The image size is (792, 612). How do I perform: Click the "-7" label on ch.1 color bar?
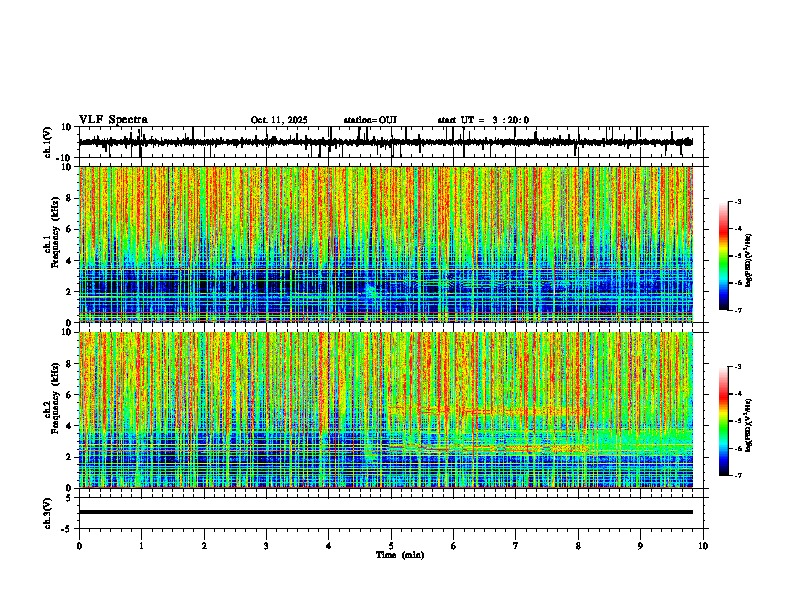click(738, 310)
